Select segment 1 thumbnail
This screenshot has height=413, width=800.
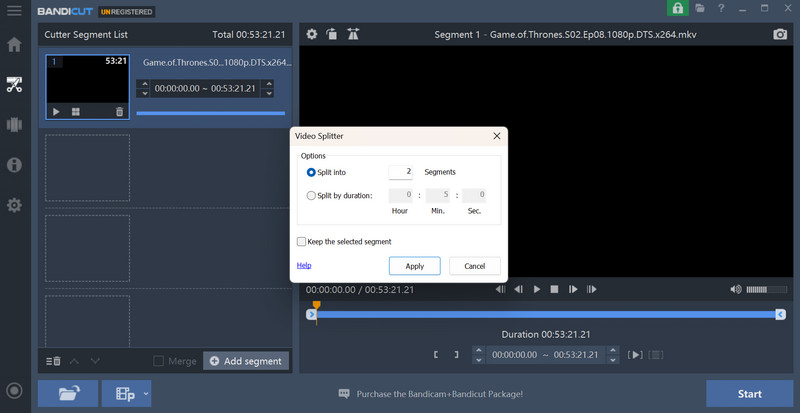[87, 87]
